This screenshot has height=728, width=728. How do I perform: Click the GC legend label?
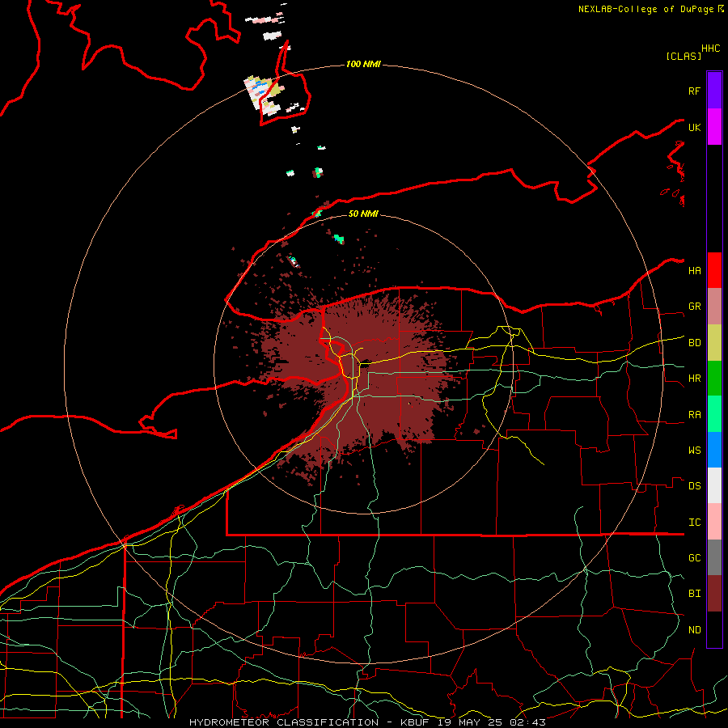point(694,558)
